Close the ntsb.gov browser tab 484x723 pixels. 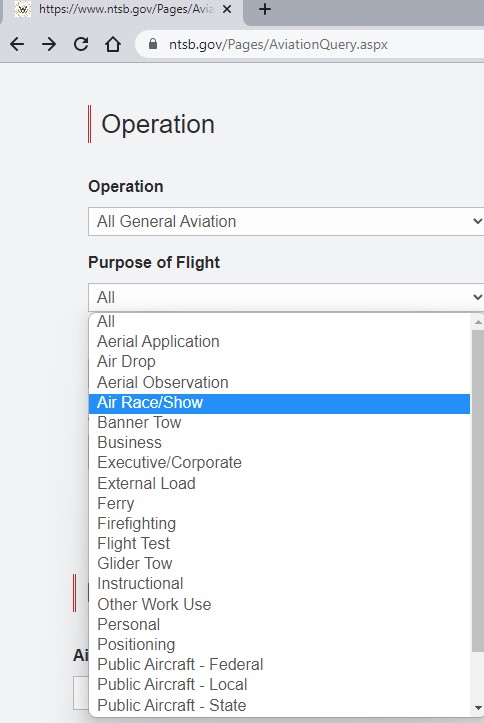[x=227, y=9]
